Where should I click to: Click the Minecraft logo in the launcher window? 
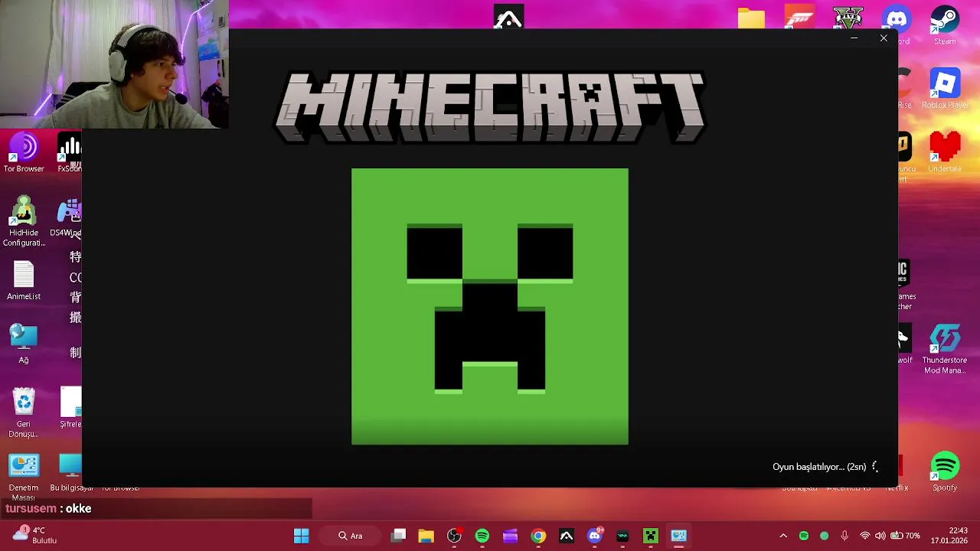490,107
